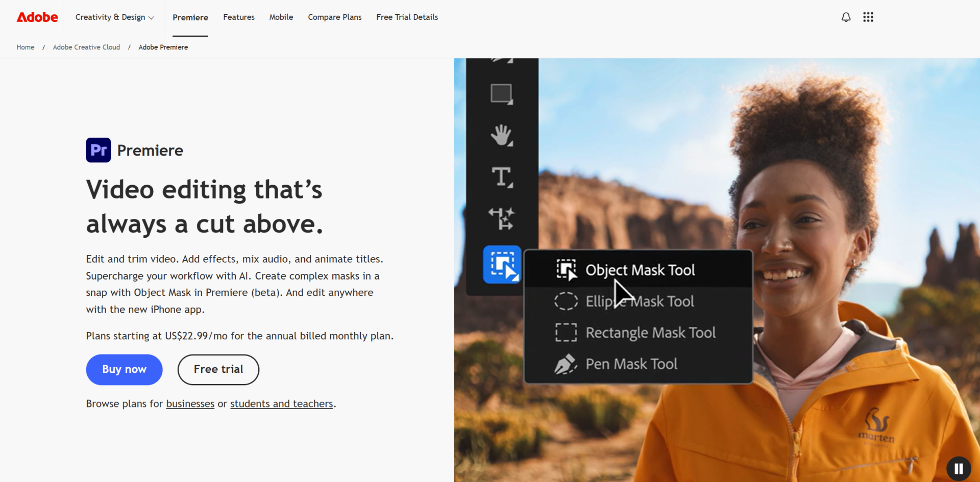The height and width of the screenshot is (482, 980).
Task: Open the Features tab
Action: coord(238,17)
